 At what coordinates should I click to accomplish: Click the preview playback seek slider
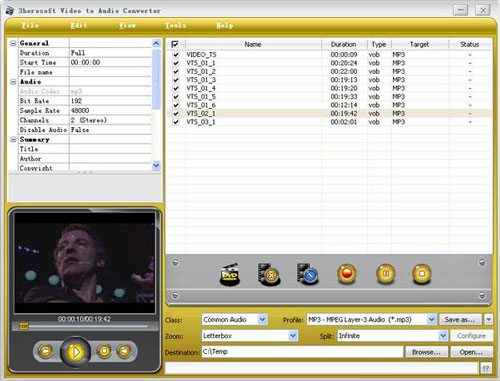[84, 326]
